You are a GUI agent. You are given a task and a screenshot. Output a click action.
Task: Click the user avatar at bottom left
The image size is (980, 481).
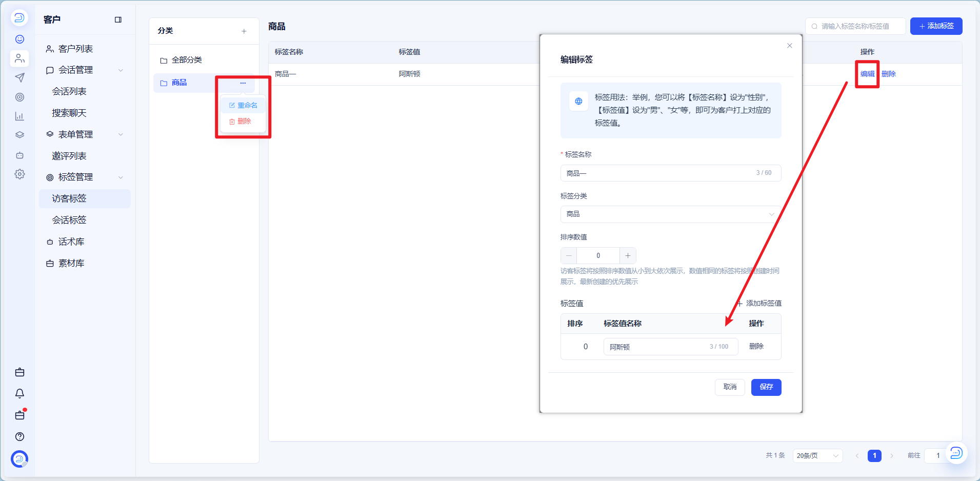coord(19,459)
